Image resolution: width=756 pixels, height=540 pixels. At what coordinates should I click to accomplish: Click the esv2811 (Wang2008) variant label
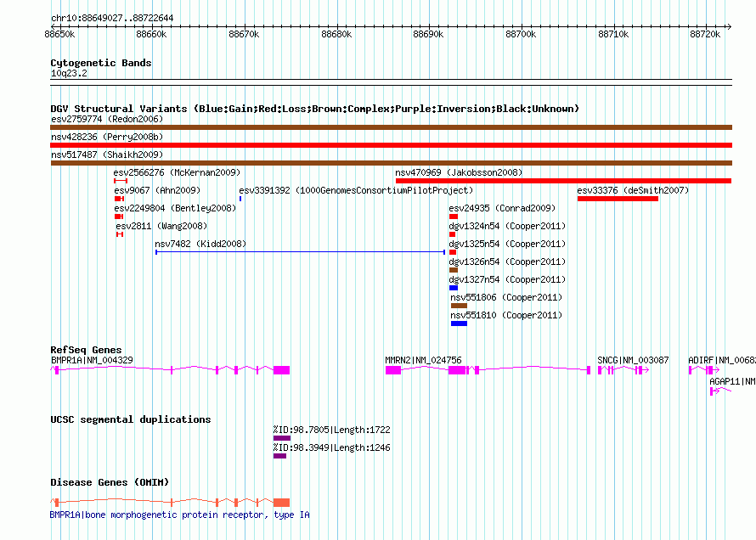pyautogui.click(x=161, y=226)
